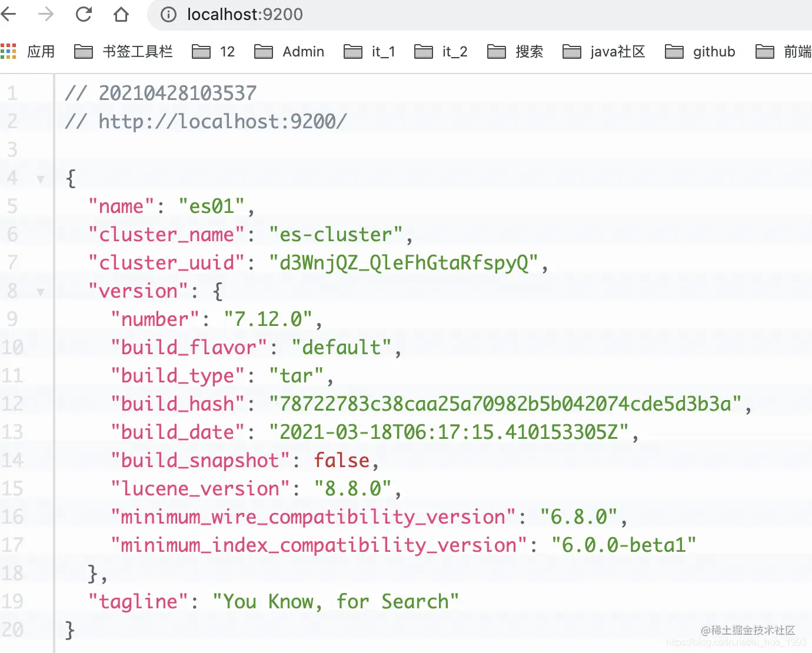The image size is (812, 653).
Task: Open the java社区 bookmarks folder
Action: pyautogui.click(x=604, y=52)
